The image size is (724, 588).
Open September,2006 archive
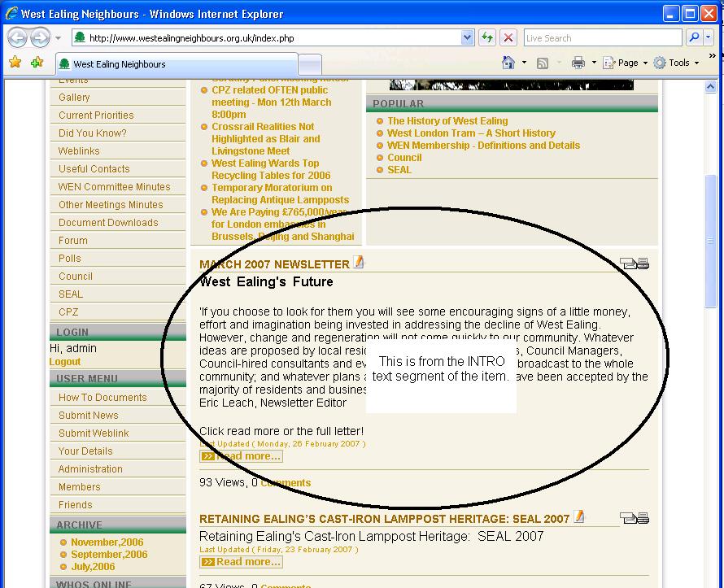(110, 555)
